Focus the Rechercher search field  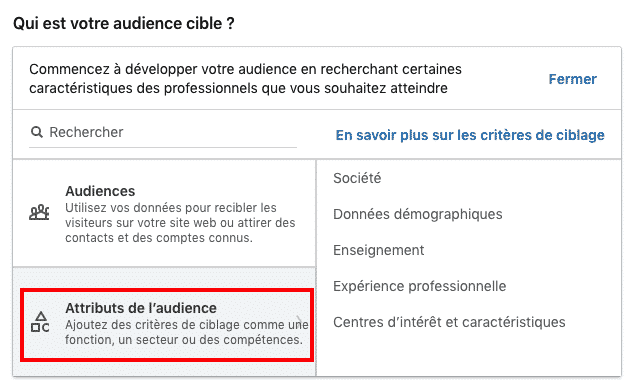(x=163, y=133)
